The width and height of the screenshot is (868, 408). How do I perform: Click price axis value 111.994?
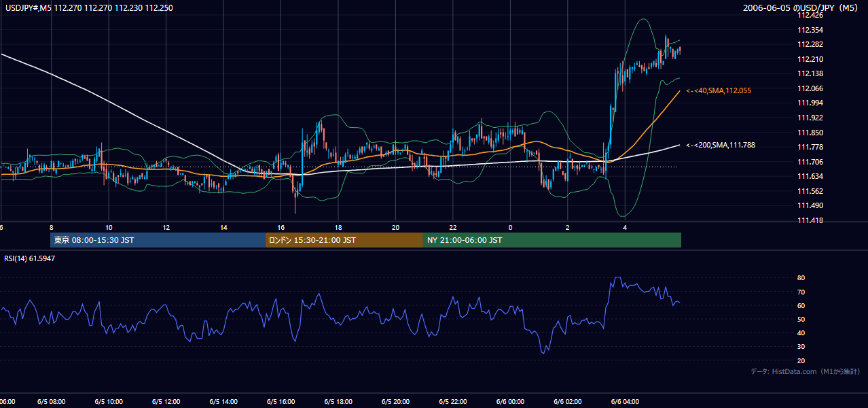coord(810,103)
